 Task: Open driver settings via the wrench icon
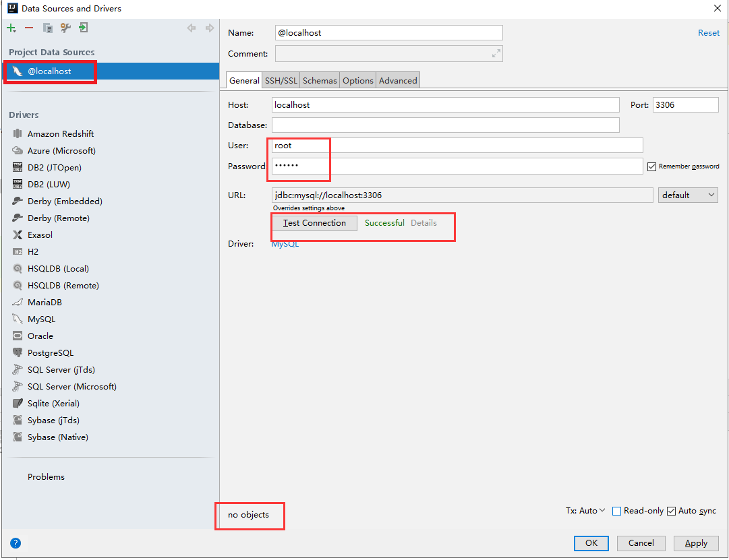(x=65, y=28)
